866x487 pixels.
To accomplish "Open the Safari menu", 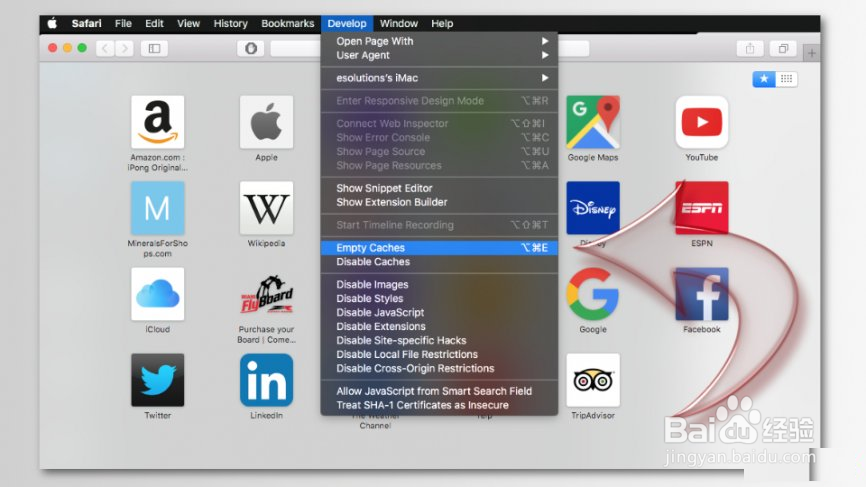I will tap(86, 23).
